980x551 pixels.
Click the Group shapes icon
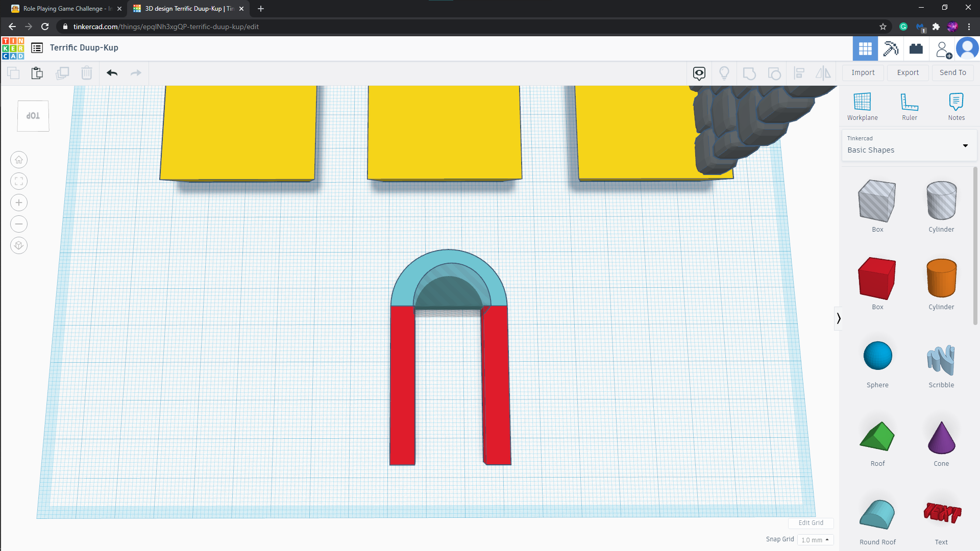[x=749, y=73]
